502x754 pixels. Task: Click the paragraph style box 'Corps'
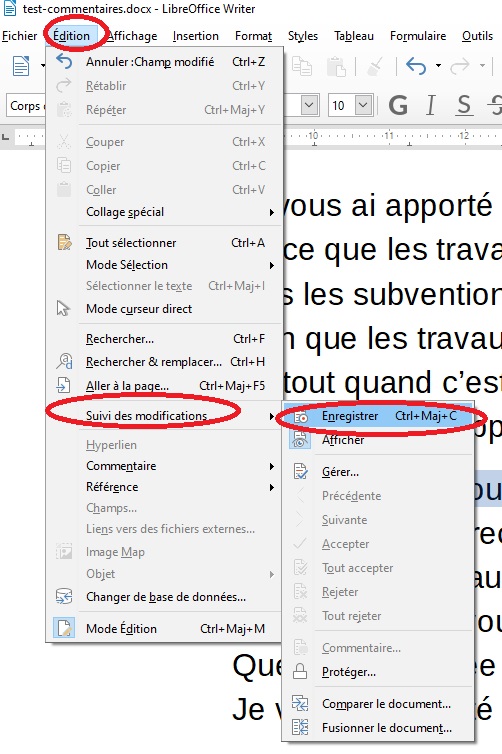click(x=25, y=106)
